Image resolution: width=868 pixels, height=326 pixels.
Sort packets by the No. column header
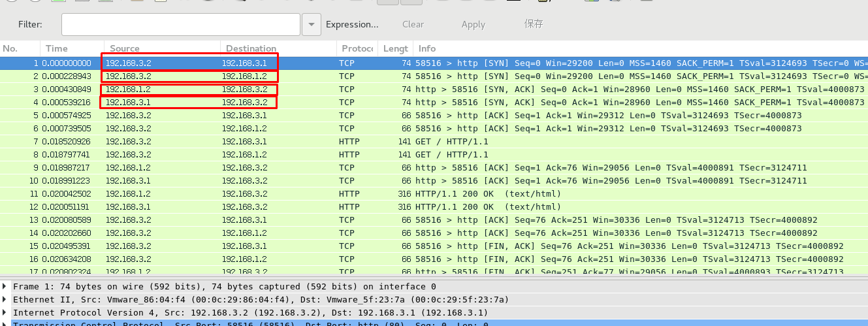click(10, 48)
